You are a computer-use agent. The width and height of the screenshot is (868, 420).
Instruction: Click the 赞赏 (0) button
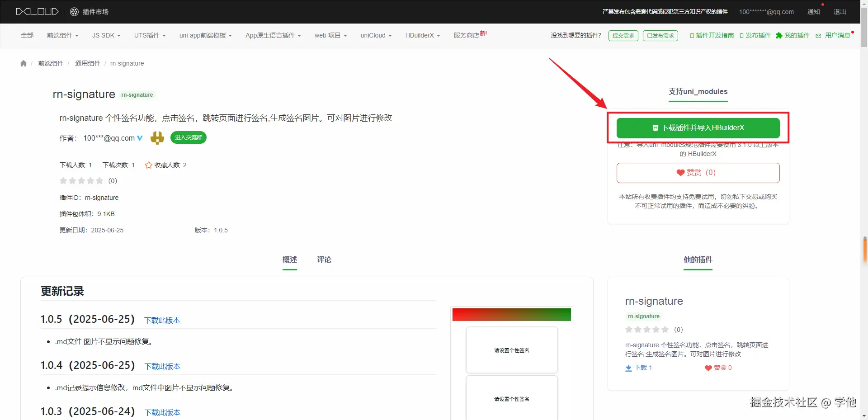(698, 173)
